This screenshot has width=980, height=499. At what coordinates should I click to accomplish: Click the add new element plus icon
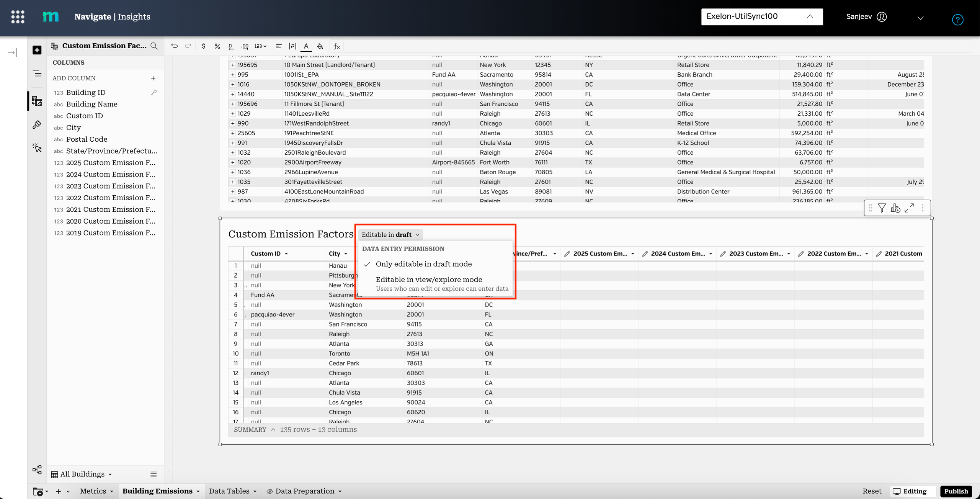click(x=37, y=50)
